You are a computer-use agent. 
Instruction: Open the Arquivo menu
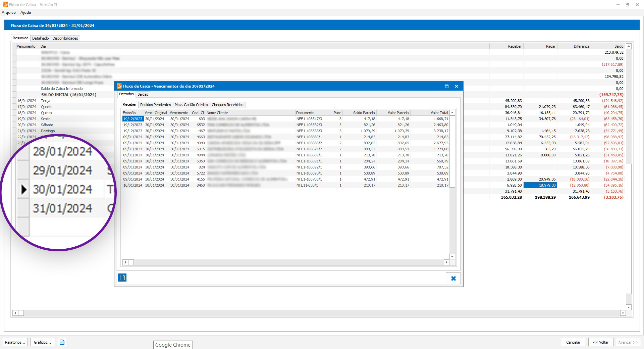pyautogui.click(x=9, y=12)
